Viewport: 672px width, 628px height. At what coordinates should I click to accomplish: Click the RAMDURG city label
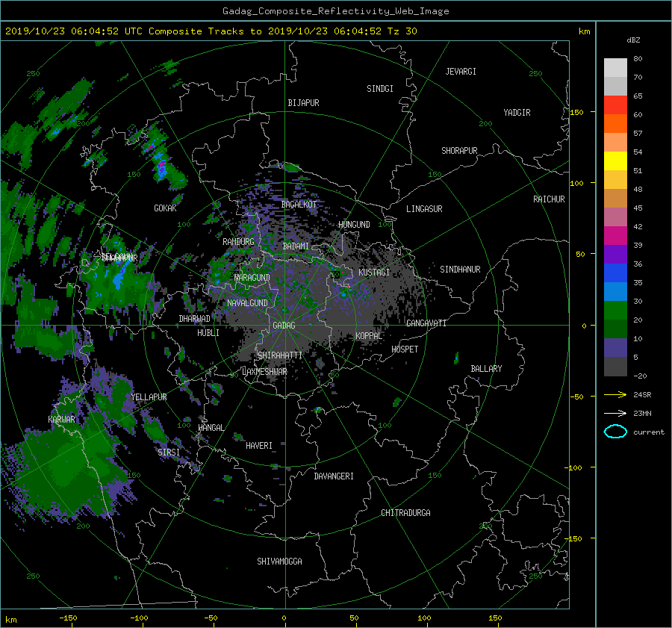(238, 242)
